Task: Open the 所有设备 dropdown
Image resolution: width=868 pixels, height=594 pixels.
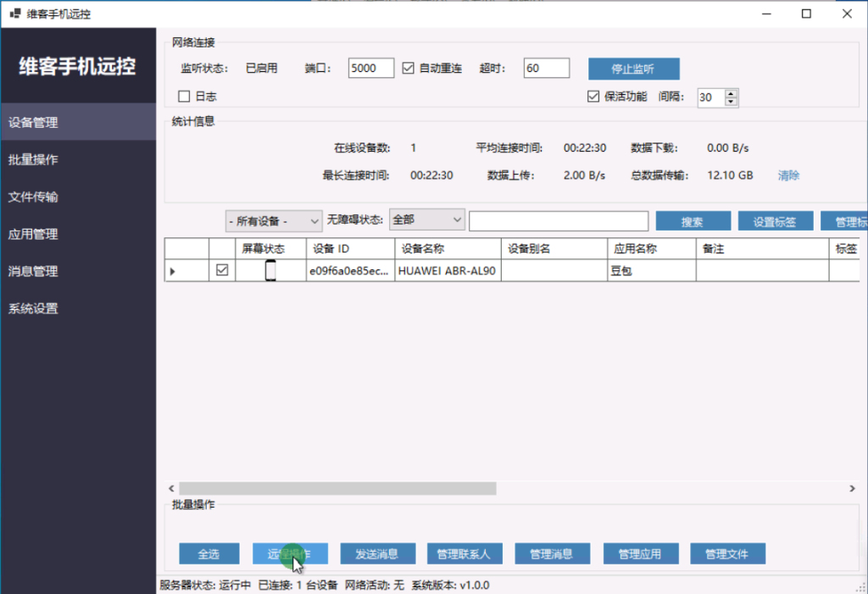Action: click(x=274, y=221)
